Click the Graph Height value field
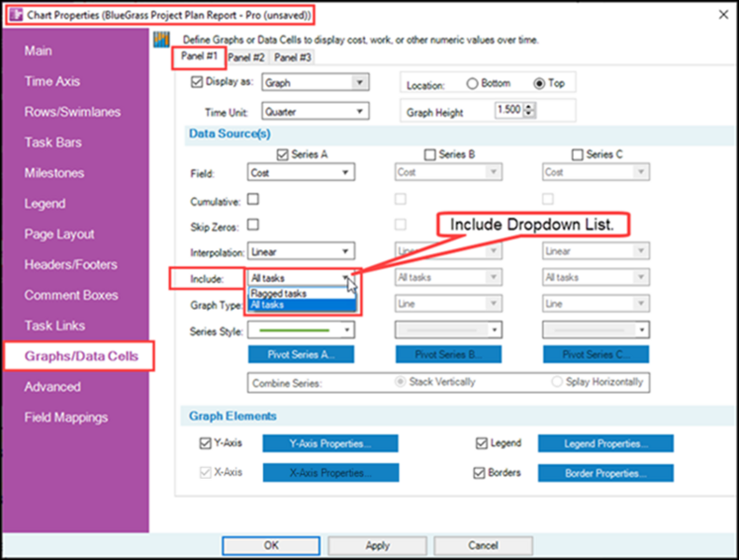The width and height of the screenshot is (739, 560). coord(509,110)
